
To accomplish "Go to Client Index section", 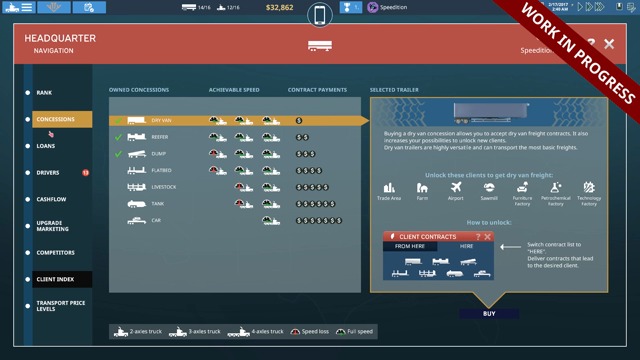I will (62, 279).
